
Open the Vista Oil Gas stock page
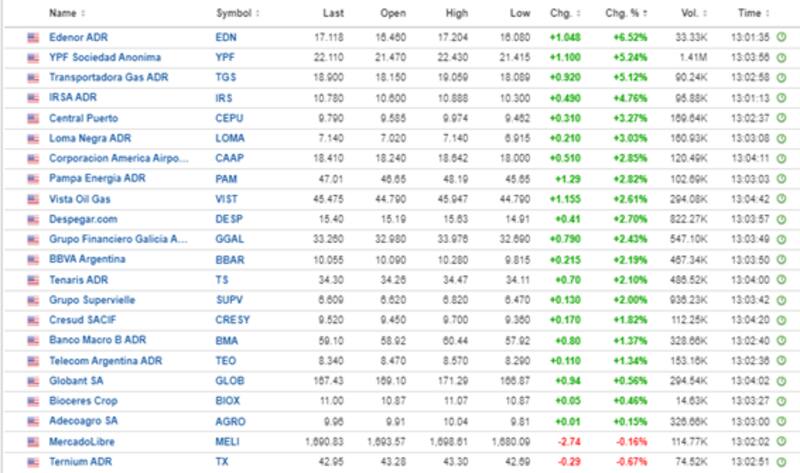79,199
